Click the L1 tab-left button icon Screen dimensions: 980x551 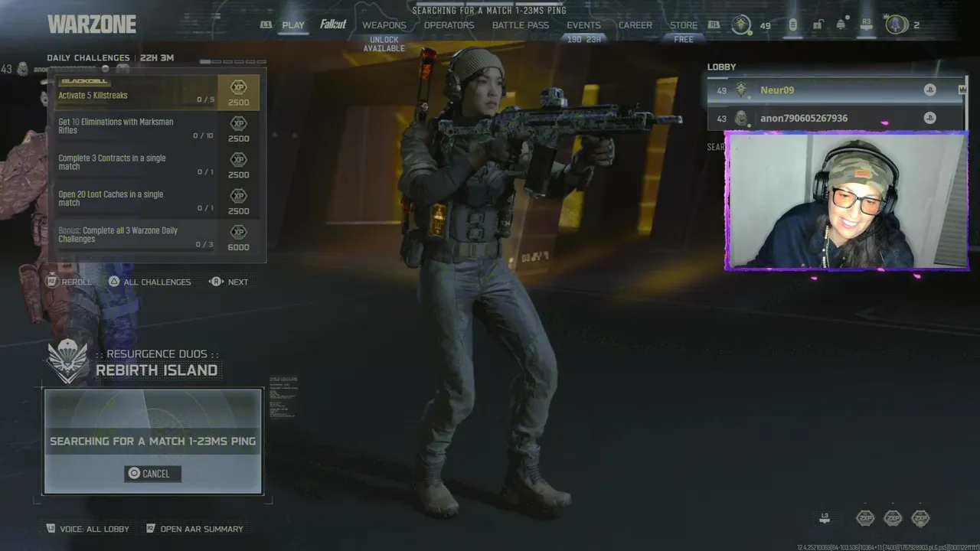pyautogui.click(x=266, y=25)
